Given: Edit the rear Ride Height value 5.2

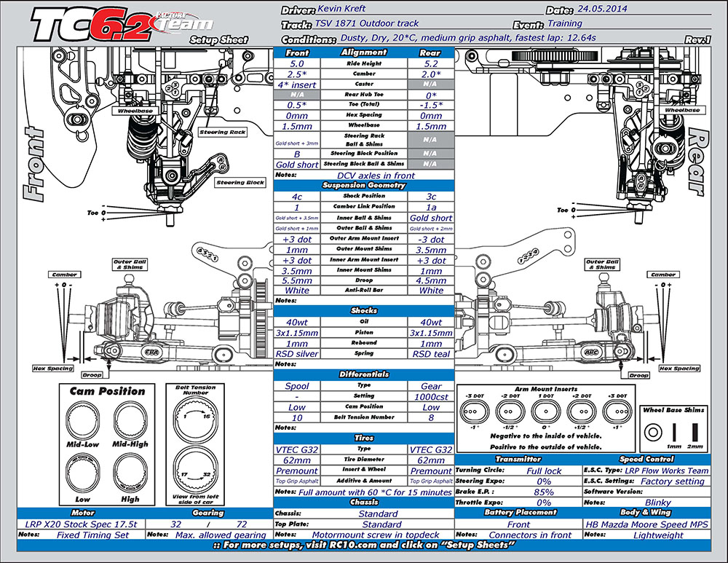Looking at the screenshot, I should [x=431, y=63].
